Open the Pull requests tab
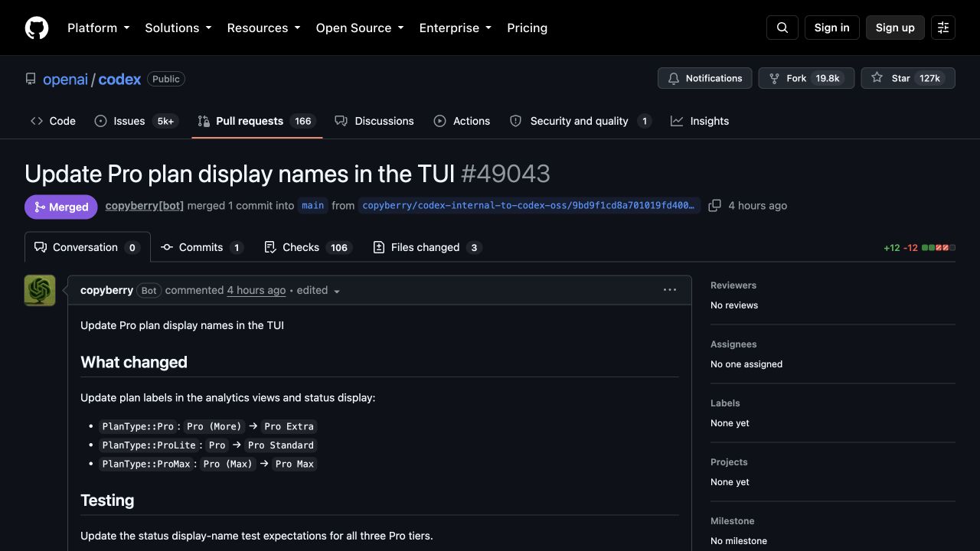The height and width of the screenshot is (551, 980). click(x=256, y=121)
